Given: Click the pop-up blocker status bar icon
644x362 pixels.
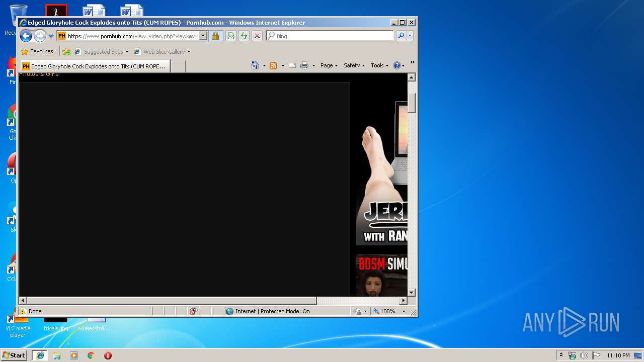Looking at the screenshot, I should (194, 311).
